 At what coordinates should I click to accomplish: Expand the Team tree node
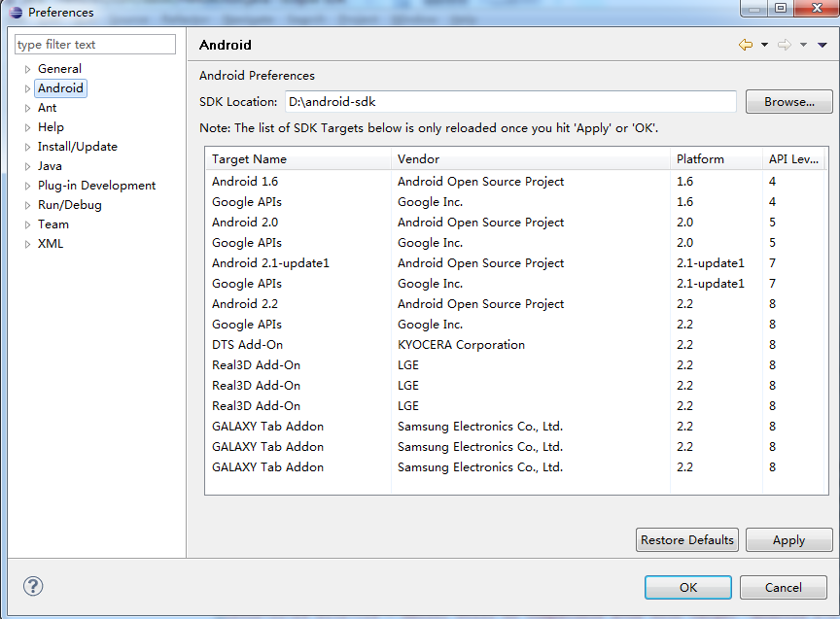pos(27,224)
